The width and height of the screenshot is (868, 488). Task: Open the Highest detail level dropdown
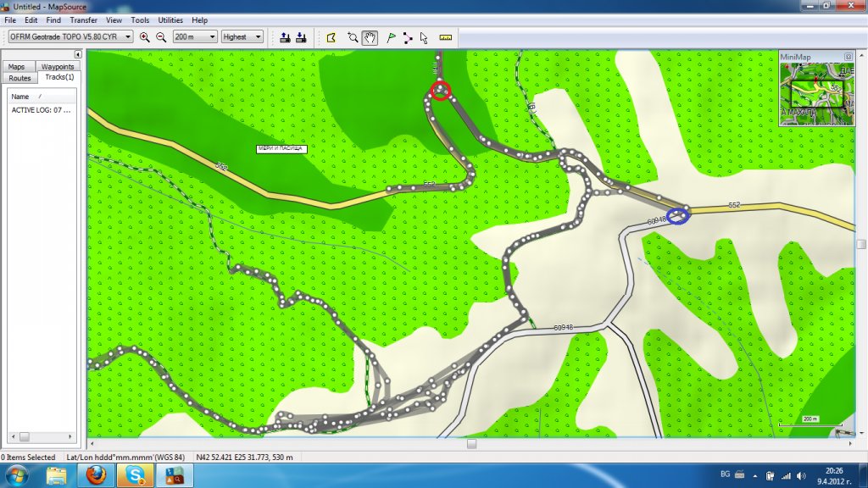click(x=258, y=37)
